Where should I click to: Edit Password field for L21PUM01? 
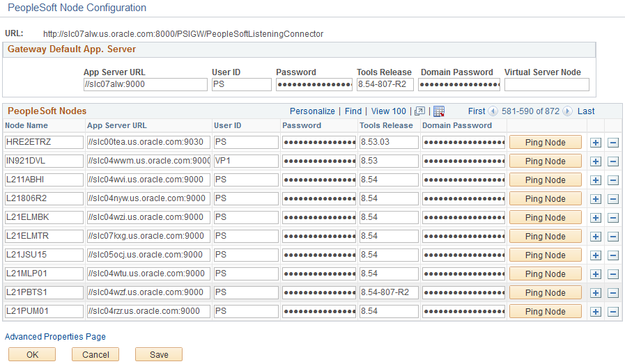coord(319,311)
